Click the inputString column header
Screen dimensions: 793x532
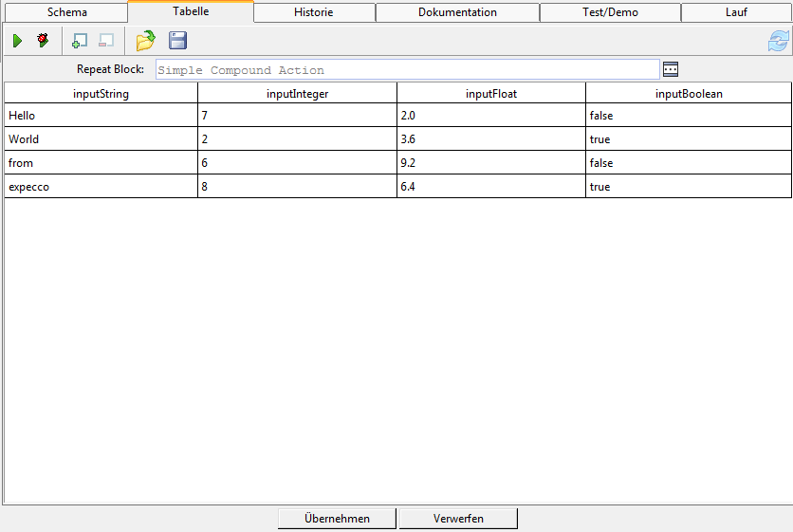pyautogui.click(x=101, y=94)
